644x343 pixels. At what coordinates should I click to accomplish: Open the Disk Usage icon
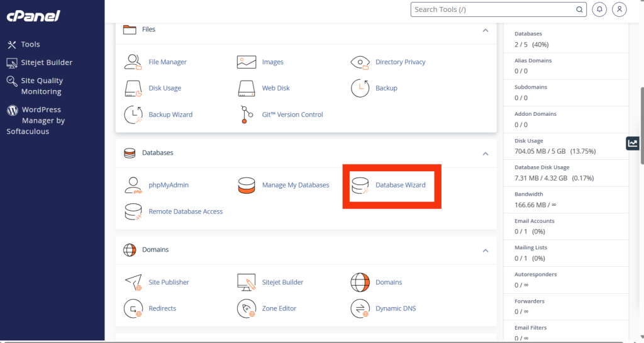click(x=133, y=88)
